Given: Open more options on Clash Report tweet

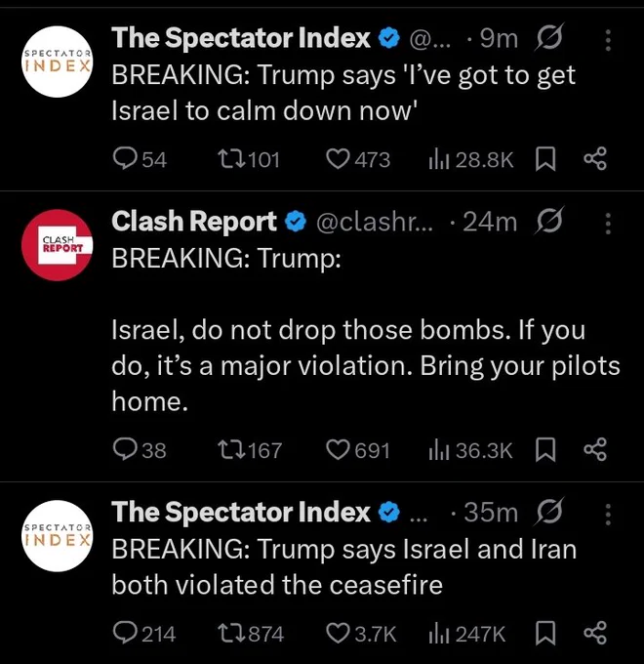Looking at the screenshot, I should 608,224.
